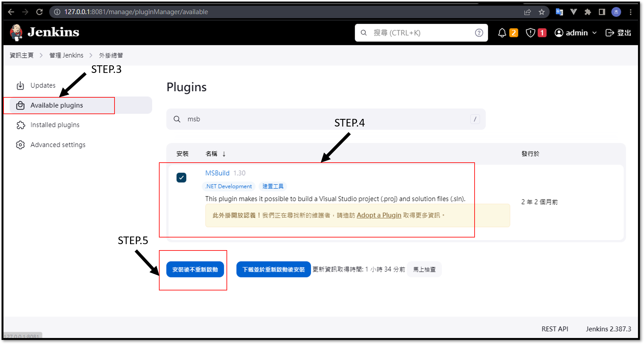
Task: Uncheck the MSBuild plugin install checkbox
Action: click(181, 178)
